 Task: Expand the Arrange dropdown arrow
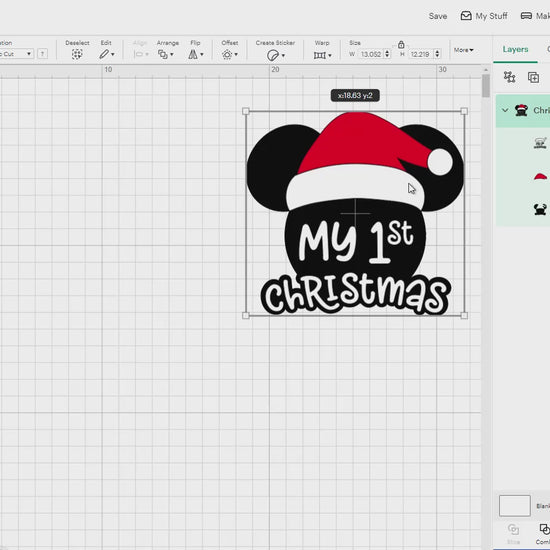pos(172,54)
